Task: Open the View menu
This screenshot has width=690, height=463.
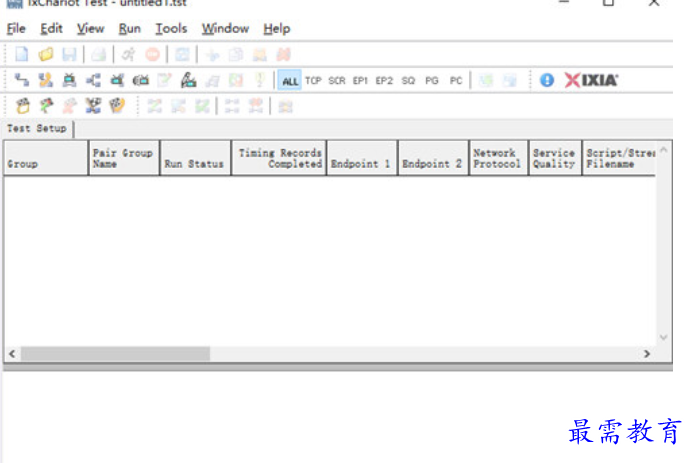Action: pos(91,29)
